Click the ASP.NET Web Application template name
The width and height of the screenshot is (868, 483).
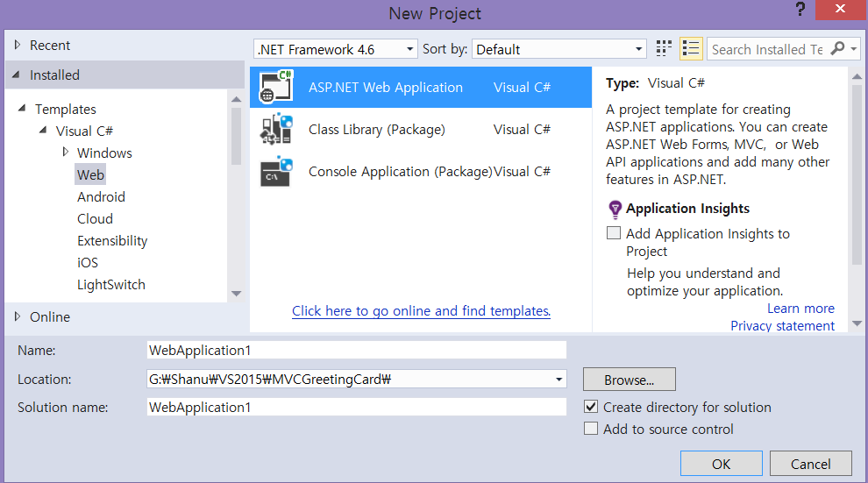[x=385, y=88]
